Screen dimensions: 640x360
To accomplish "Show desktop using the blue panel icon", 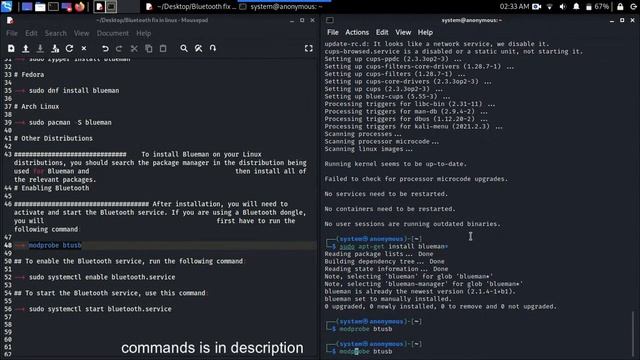I will click(x=27, y=7).
